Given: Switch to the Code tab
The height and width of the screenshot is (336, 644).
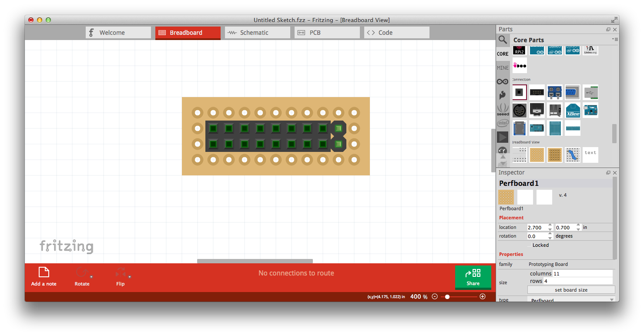Looking at the screenshot, I should click(x=397, y=33).
